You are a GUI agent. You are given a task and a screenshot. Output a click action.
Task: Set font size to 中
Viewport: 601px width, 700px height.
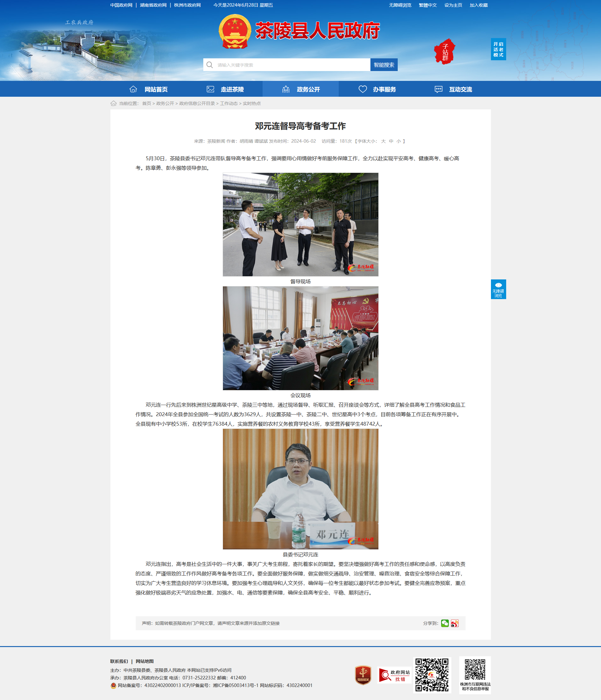[x=391, y=141]
